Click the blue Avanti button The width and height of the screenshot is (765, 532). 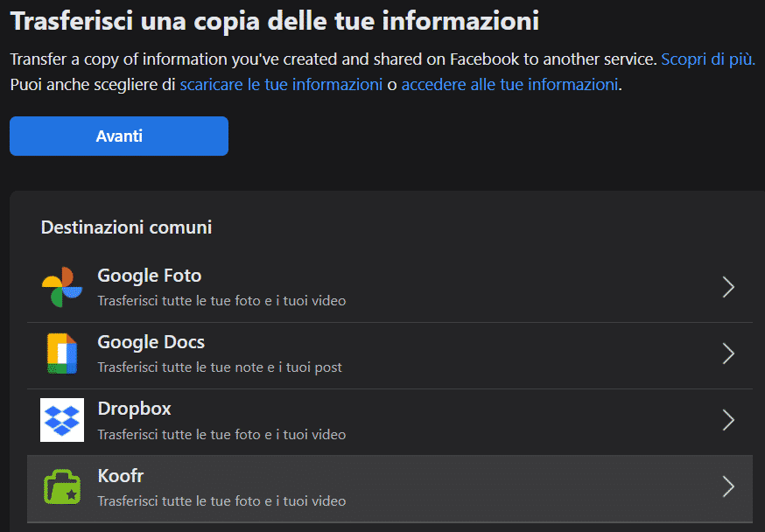119,136
